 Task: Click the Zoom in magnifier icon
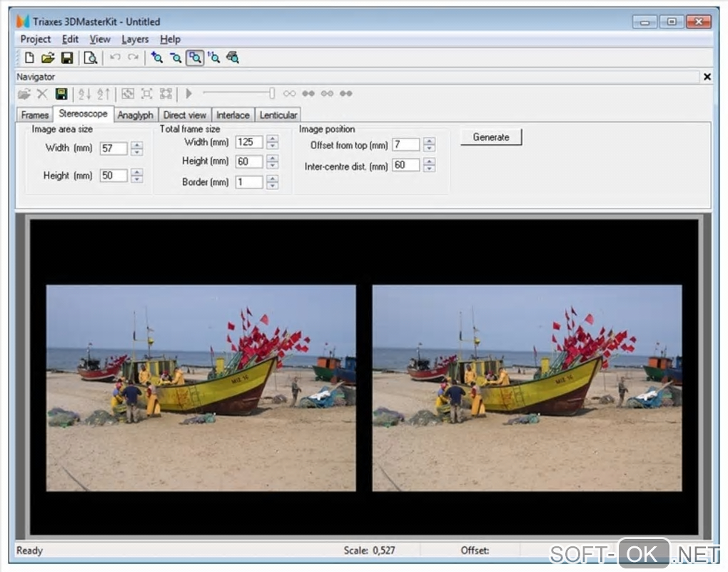157,58
